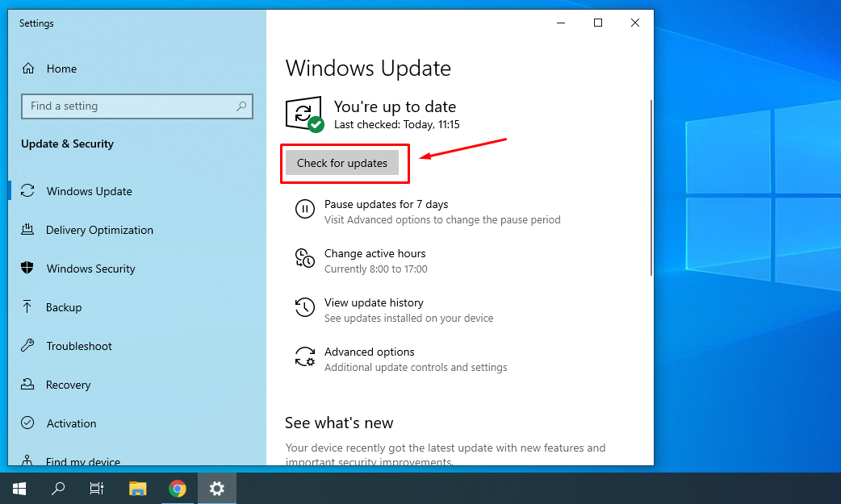Click the Settings gear in the taskbar
This screenshot has height=504, width=841.
216,489
